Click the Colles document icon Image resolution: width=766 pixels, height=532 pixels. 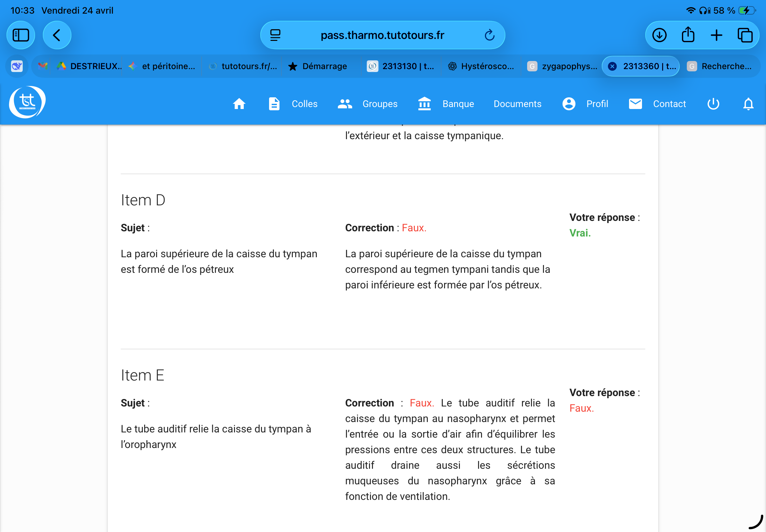[x=274, y=104]
